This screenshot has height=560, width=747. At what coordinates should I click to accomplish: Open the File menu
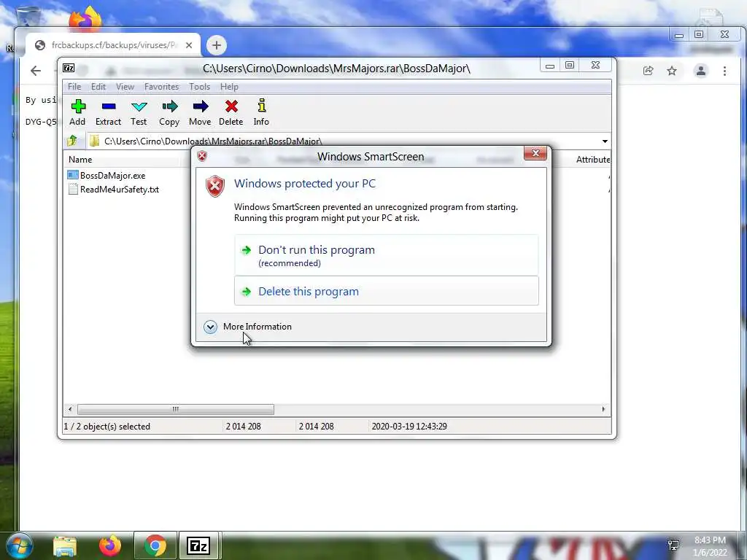(74, 87)
